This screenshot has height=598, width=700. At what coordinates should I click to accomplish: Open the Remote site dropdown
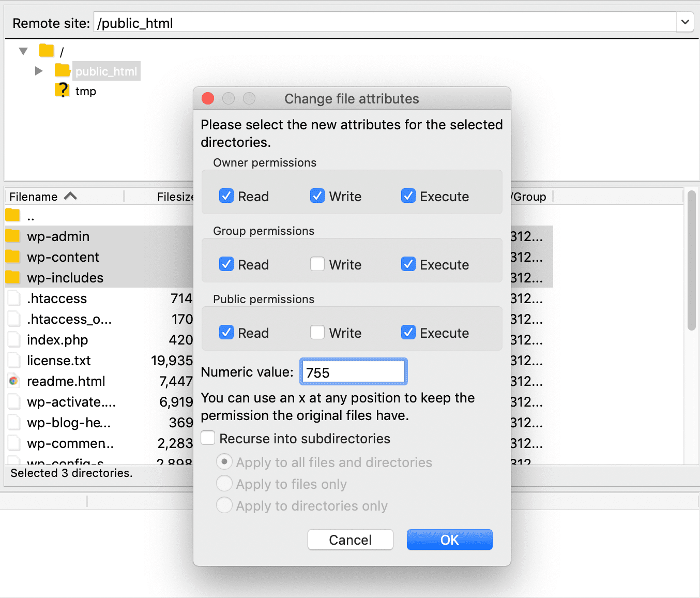click(686, 22)
